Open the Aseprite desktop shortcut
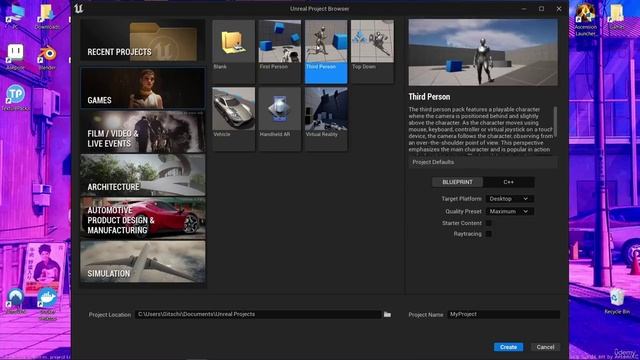640x360 pixels. [16, 57]
